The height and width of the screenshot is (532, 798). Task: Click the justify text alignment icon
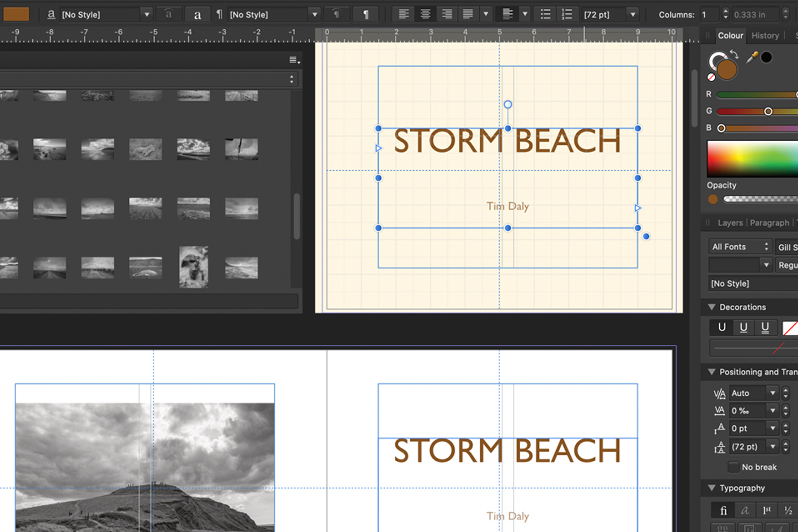468,14
